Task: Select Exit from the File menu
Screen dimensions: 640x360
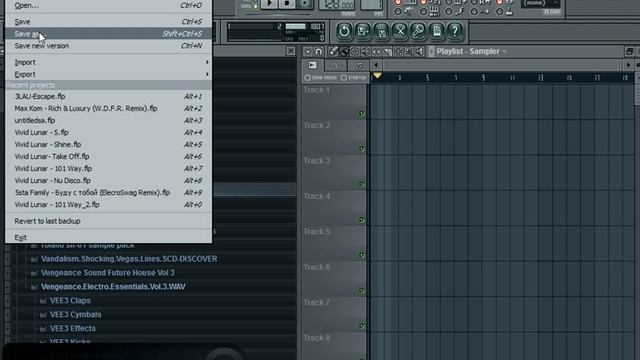Action: [109, 237]
